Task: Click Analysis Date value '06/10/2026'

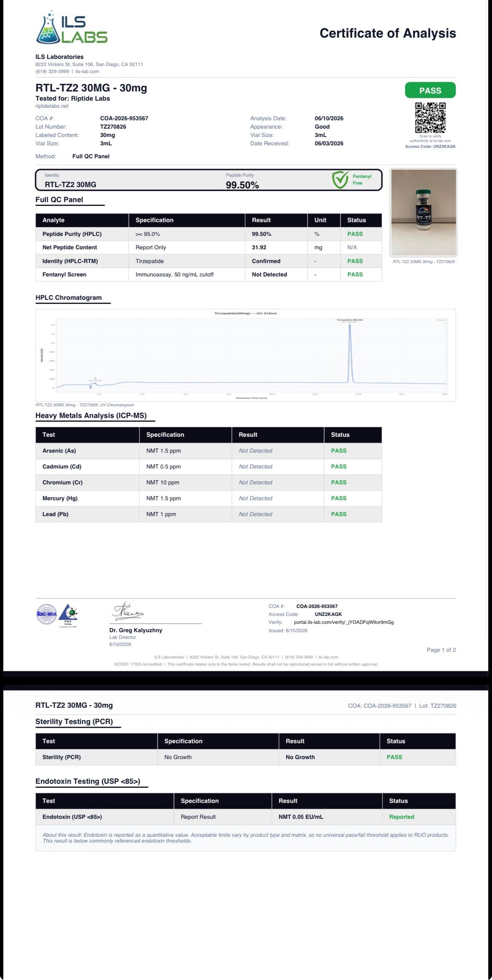Action: coord(329,118)
